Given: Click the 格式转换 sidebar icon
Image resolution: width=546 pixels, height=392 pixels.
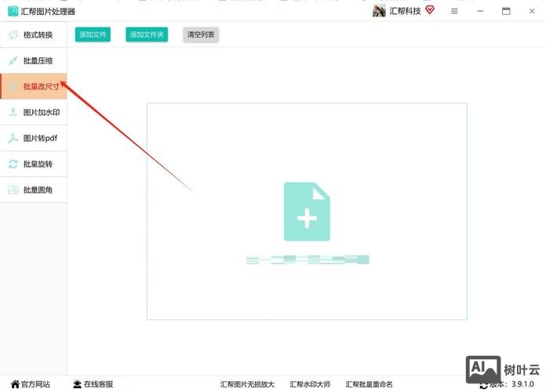Looking at the screenshot, I should [x=13, y=34].
